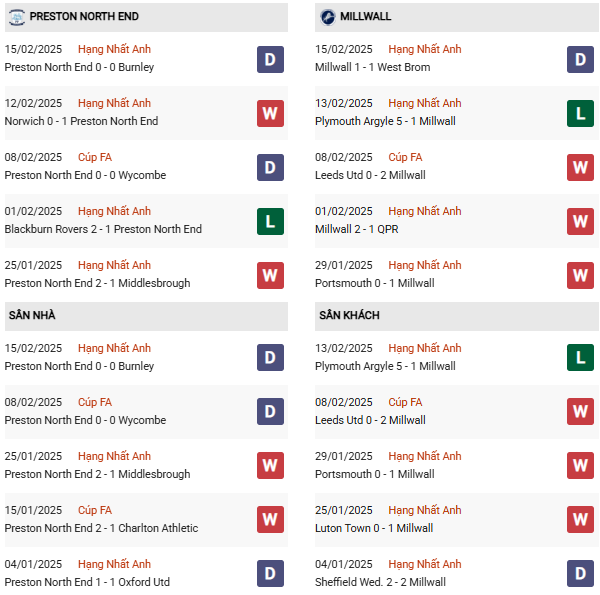Click the Millwall club crest icon
The image size is (600, 595).
click(x=328, y=17)
